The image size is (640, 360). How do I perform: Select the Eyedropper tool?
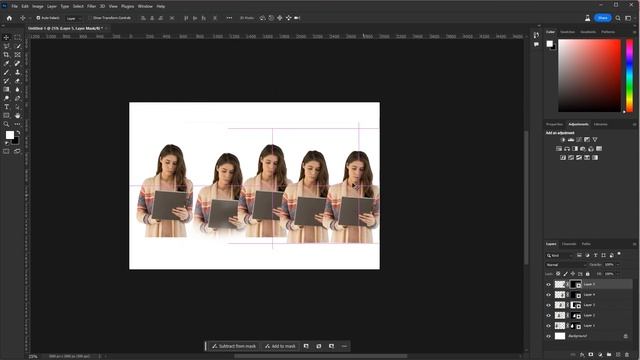6,63
